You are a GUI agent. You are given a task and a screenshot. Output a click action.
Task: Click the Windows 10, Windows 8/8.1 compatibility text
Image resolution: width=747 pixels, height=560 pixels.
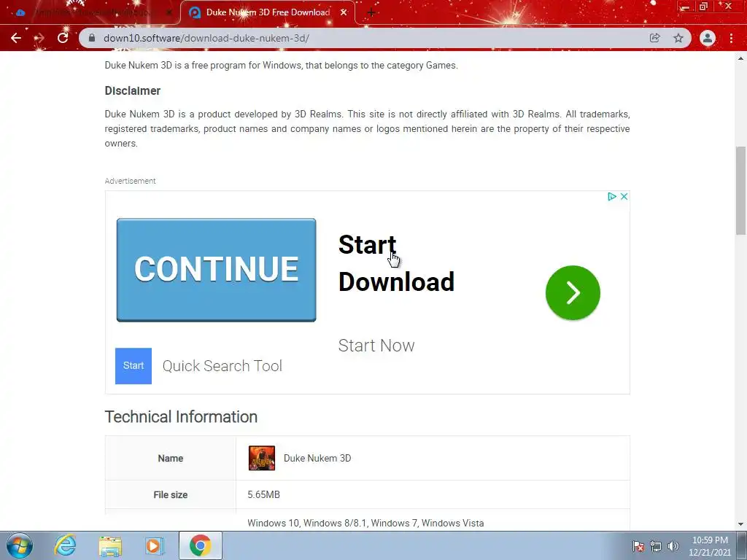click(365, 523)
